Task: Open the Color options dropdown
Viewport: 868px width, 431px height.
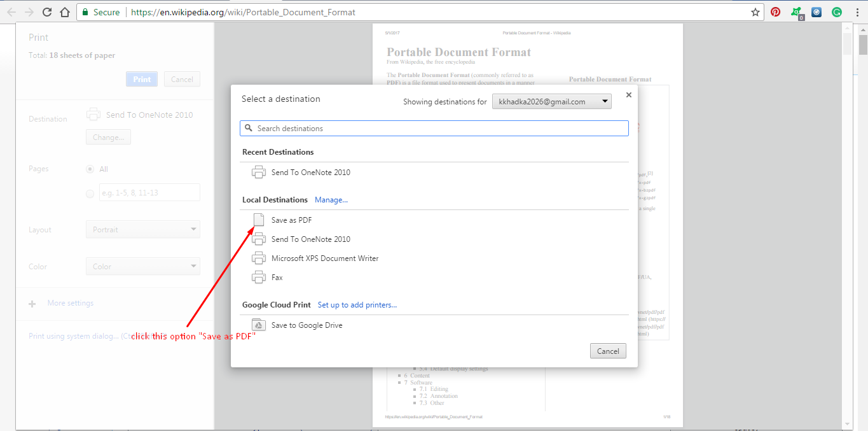Action: [x=142, y=266]
